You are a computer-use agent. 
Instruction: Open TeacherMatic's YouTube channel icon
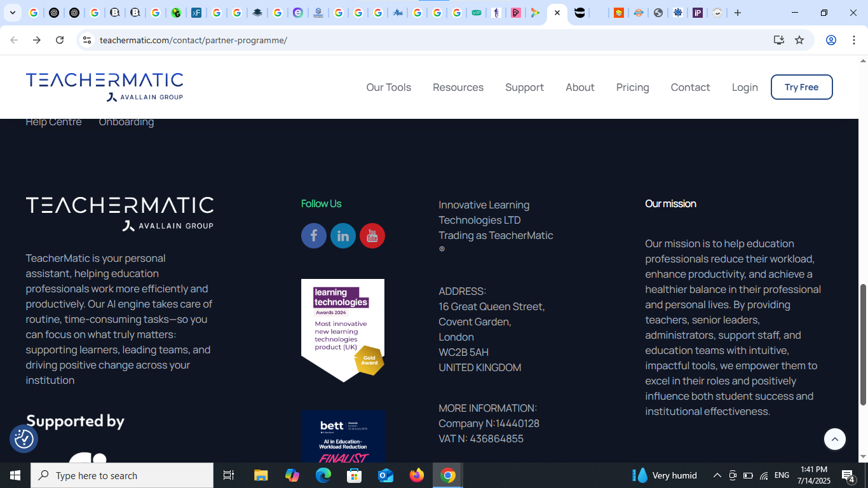[x=372, y=236]
